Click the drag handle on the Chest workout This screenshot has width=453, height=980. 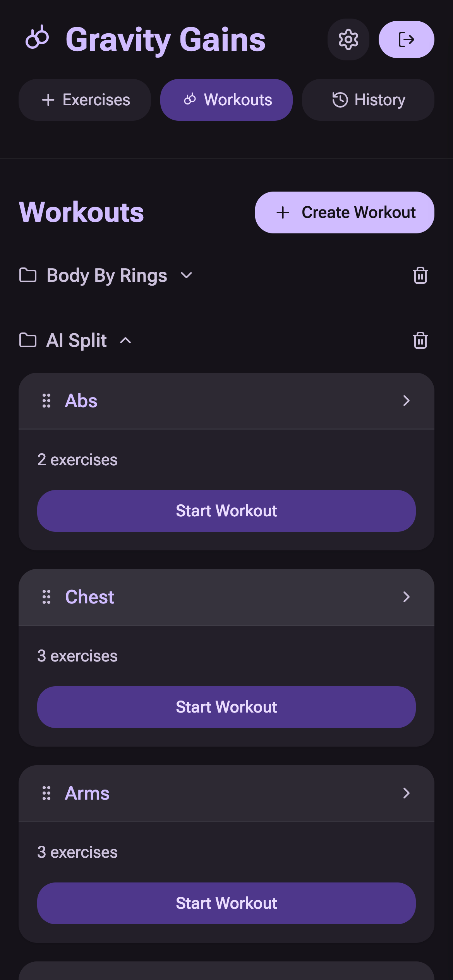(46, 597)
